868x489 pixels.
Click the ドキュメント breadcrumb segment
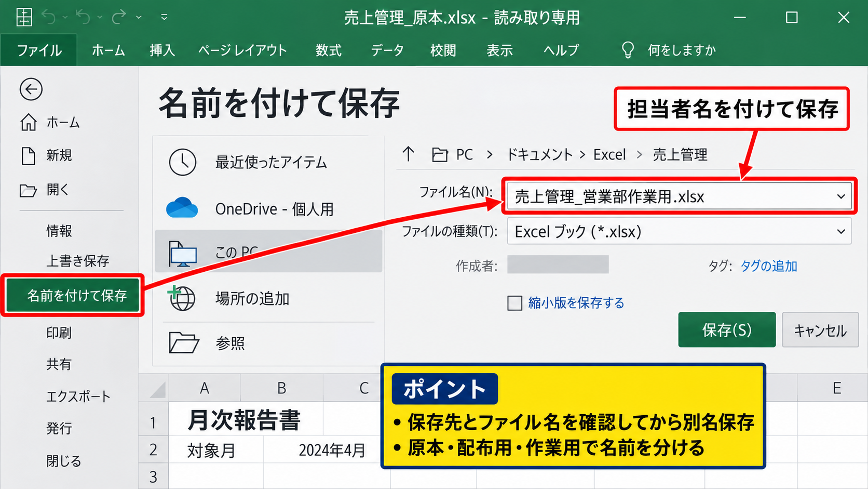click(x=540, y=154)
